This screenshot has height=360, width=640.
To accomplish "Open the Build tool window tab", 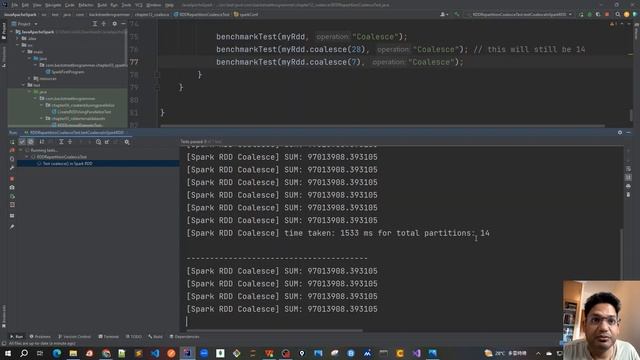I will (155, 337).
